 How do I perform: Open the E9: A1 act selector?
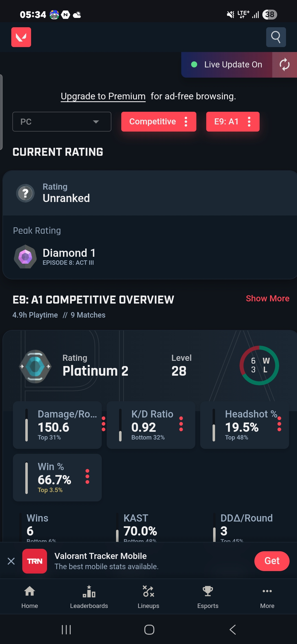[x=233, y=122]
